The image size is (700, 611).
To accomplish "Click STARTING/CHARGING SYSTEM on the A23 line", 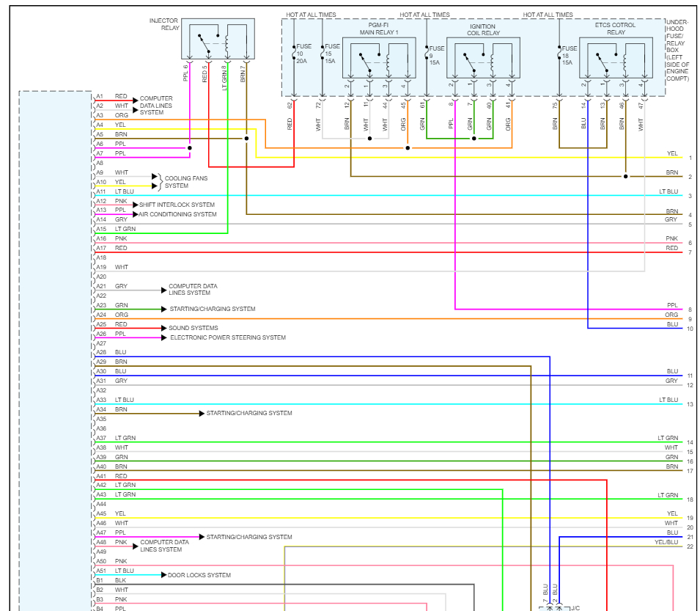I will [213, 309].
